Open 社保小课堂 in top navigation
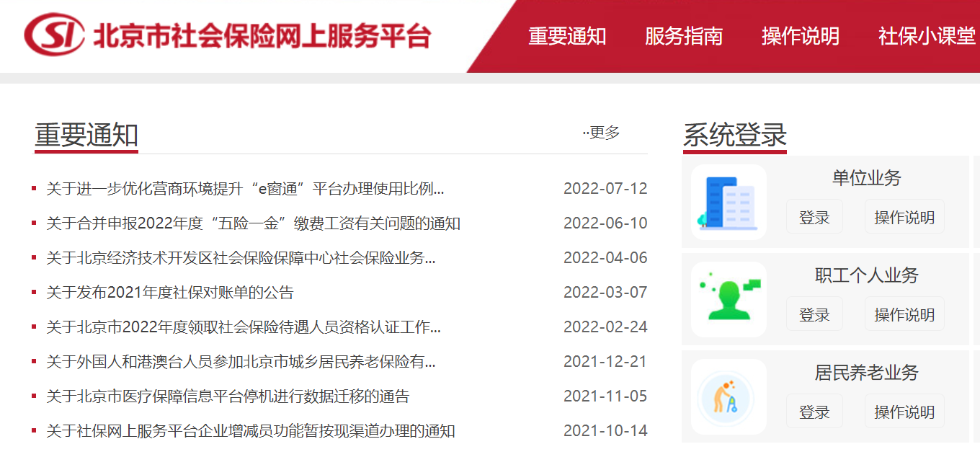 (x=927, y=36)
